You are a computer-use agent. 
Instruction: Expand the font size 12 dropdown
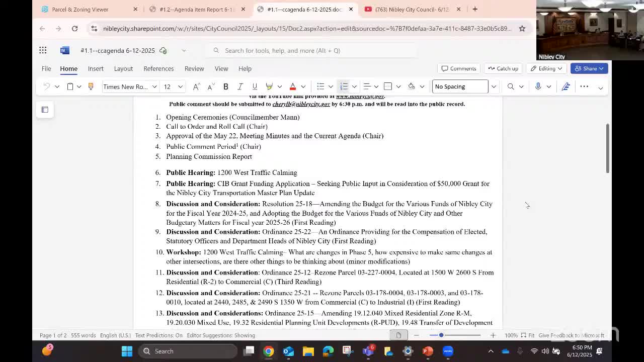(x=181, y=86)
